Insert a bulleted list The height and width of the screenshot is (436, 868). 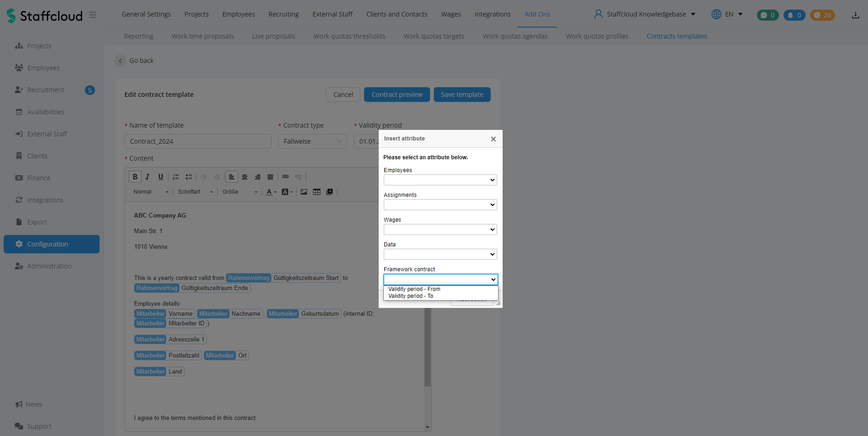coord(189,177)
